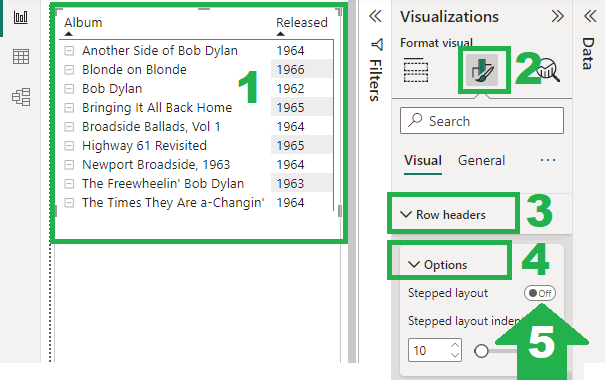
Task: Collapse the Row headers section
Action: [443, 214]
